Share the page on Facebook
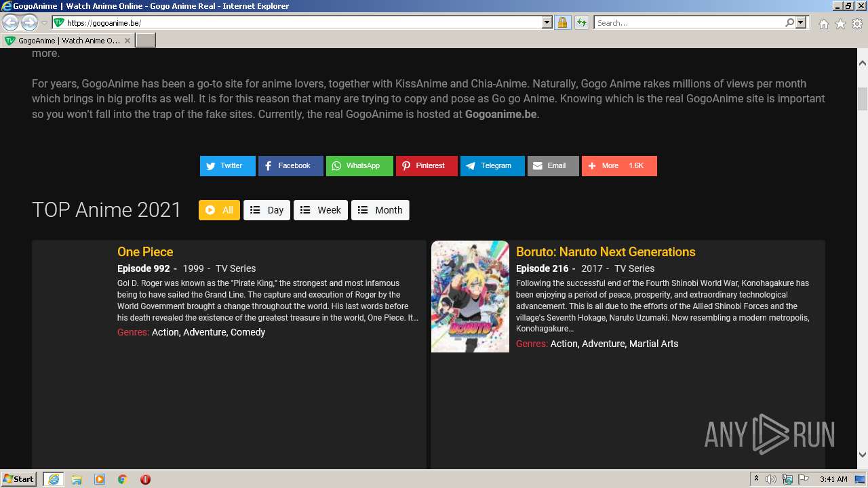 coord(291,166)
